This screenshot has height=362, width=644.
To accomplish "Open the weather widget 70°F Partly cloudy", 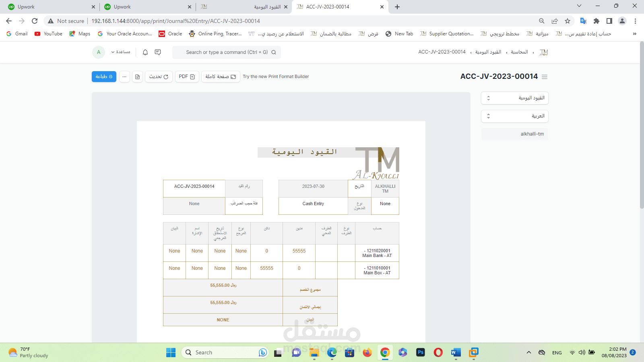I will pyautogui.click(x=28, y=352).
